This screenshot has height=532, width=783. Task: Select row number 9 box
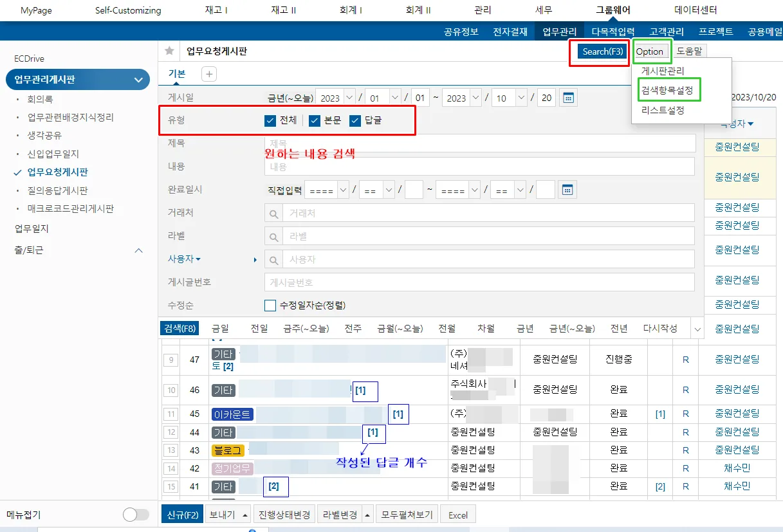[x=170, y=360]
